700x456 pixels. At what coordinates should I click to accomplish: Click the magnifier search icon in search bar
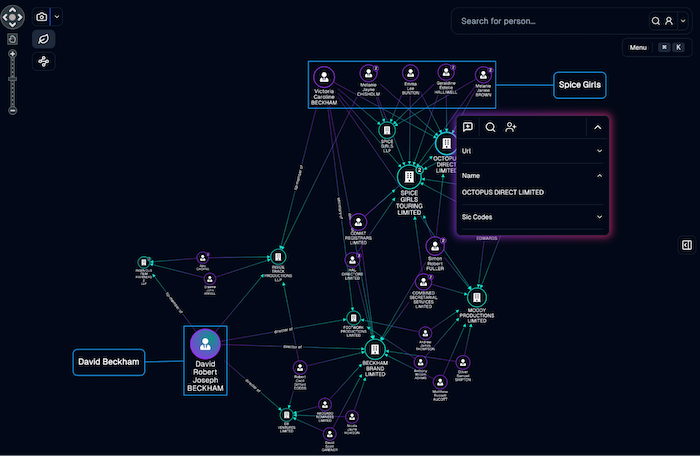[655, 21]
